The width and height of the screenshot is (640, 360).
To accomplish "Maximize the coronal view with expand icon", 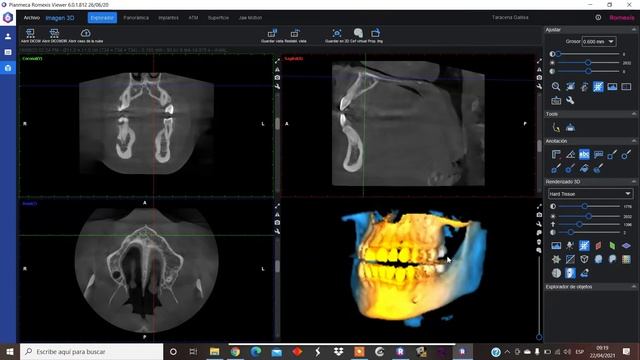I will [x=278, y=61].
